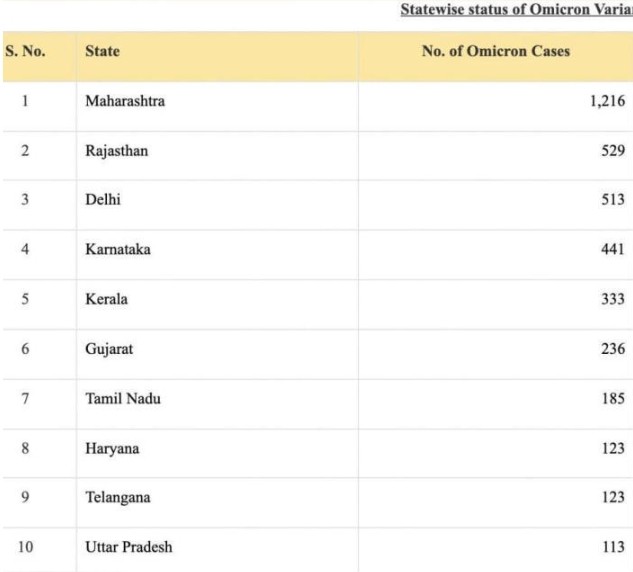Click Karnataka's case count 441

coord(613,250)
